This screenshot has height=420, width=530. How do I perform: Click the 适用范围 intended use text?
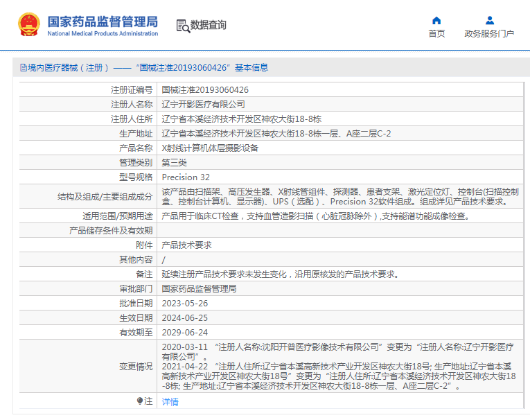[316, 216]
